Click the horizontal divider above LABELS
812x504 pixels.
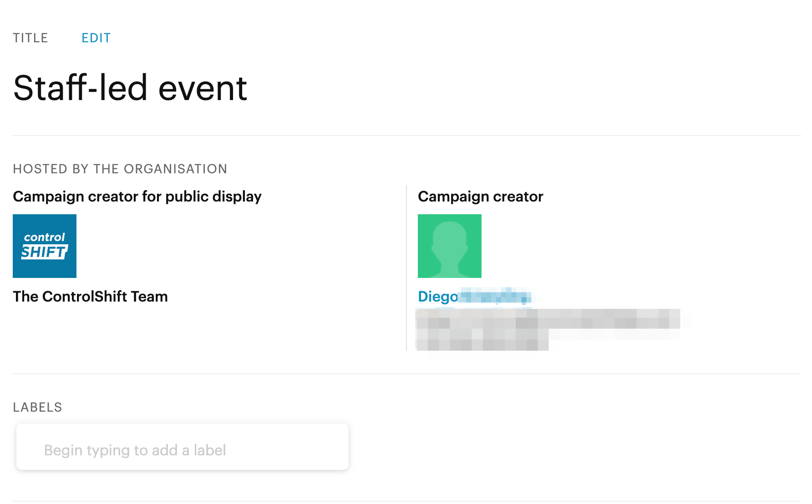[x=407, y=374]
